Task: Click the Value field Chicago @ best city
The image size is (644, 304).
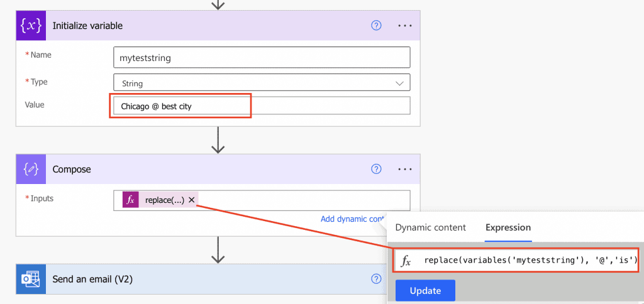Action: 262,106
